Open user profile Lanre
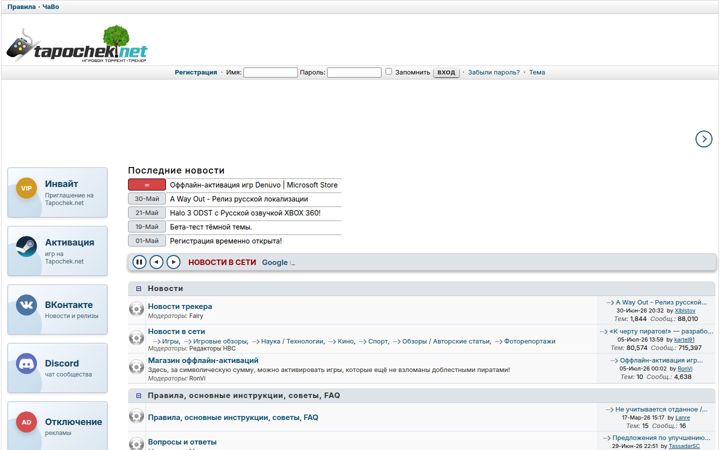This screenshot has height=450, width=720. (x=682, y=418)
